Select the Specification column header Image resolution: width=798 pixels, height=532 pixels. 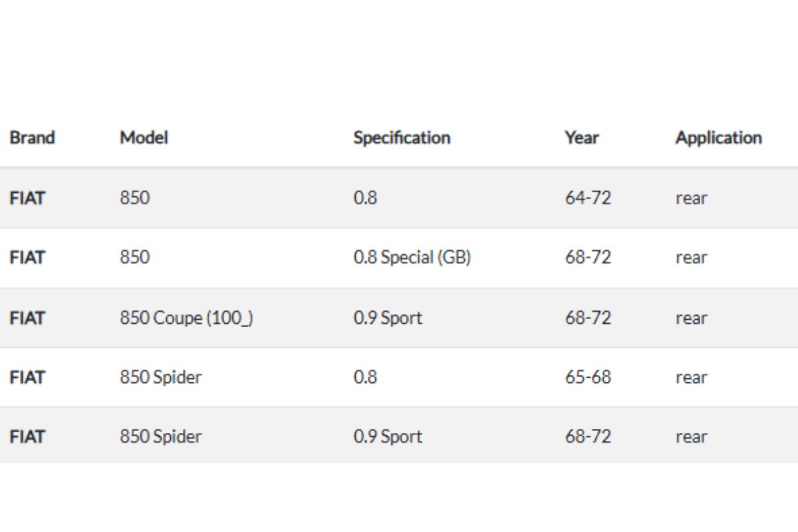pyautogui.click(x=402, y=138)
